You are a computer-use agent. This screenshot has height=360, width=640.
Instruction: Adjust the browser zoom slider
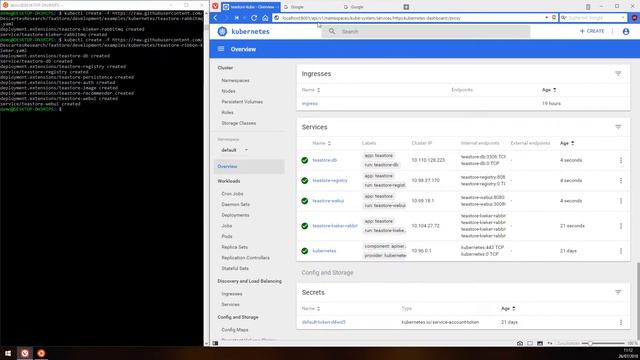[x=603, y=343]
